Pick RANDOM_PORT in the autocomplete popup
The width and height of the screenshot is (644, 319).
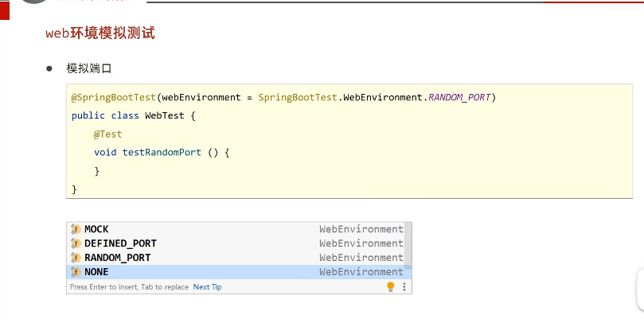click(x=236, y=258)
